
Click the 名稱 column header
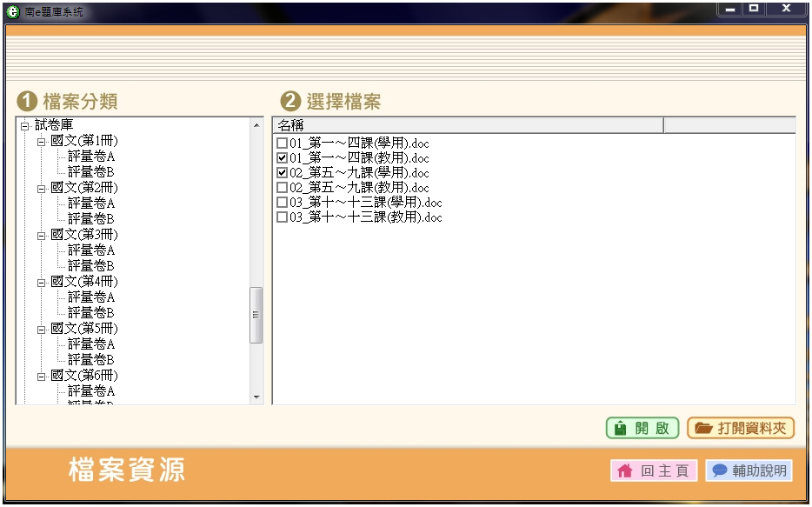468,125
